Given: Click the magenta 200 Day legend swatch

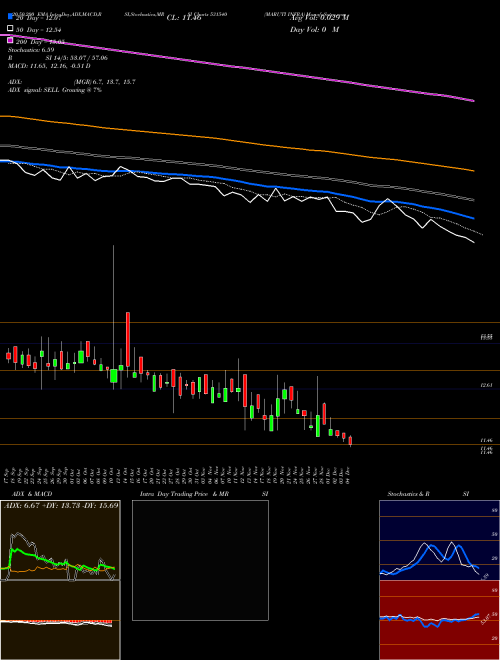Looking at the screenshot, I should pyautogui.click(x=11, y=41).
